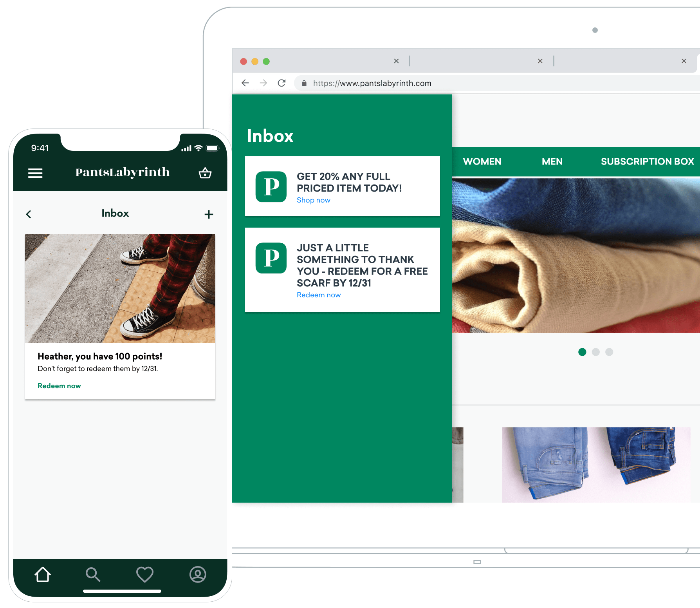Open the hamburger menu in the phone app
This screenshot has width=700, height=608.
tap(35, 173)
